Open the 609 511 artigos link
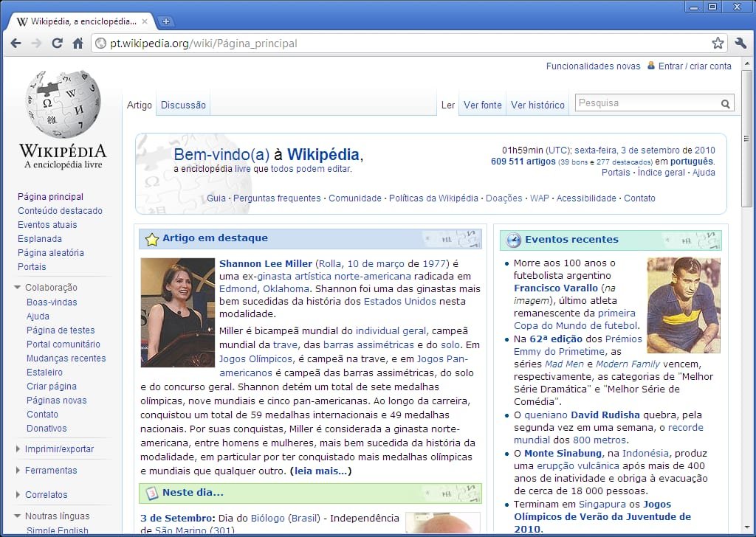Image resolution: width=756 pixels, height=537 pixels. [x=523, y=162]
